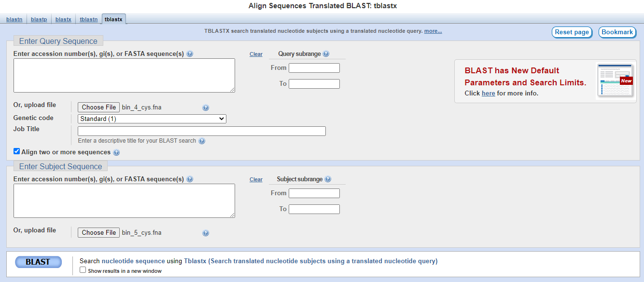Click the BLAST submit button
Viewport: 644px width, 282px height.
(38, 262)
